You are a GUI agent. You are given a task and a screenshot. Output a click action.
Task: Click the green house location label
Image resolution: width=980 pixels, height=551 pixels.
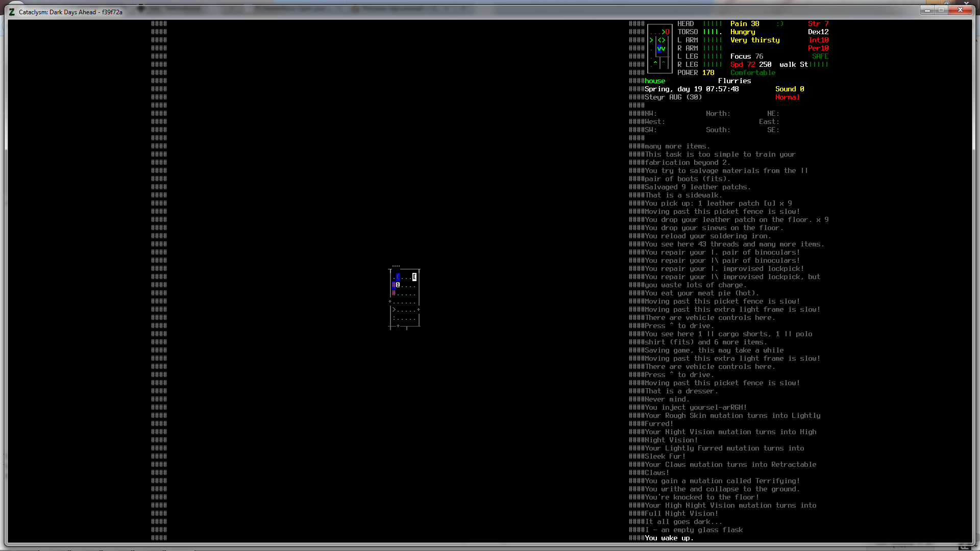tap(654, 81)
